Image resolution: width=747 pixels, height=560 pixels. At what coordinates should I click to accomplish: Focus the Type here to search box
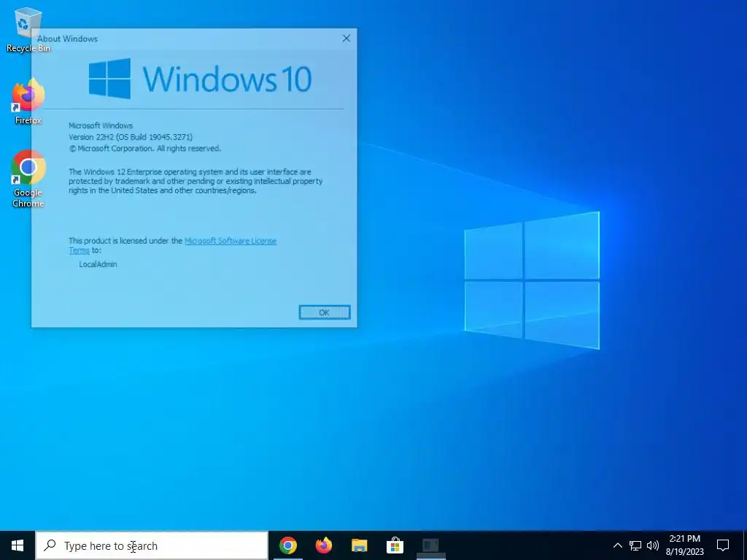coord(152,545)
